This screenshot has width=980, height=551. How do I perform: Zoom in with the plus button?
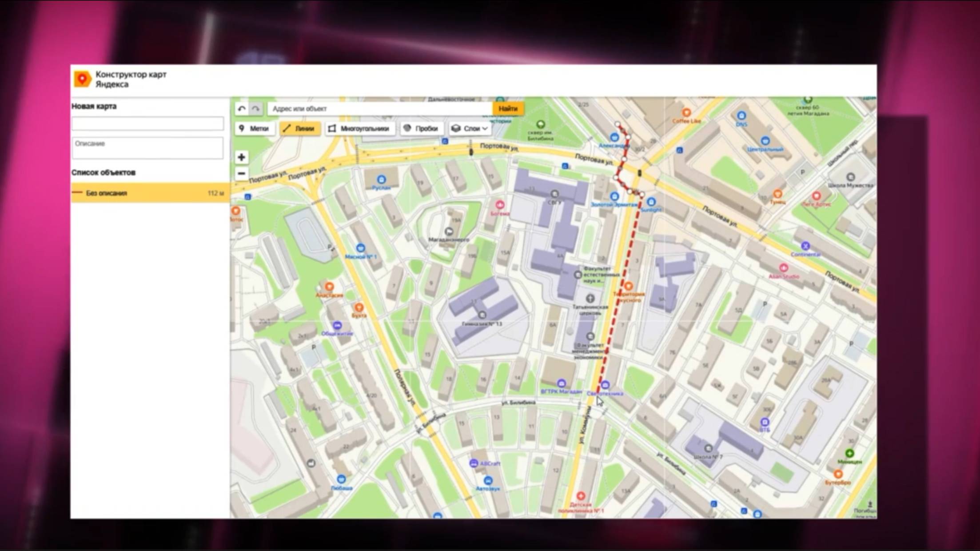tap(241, 157)
